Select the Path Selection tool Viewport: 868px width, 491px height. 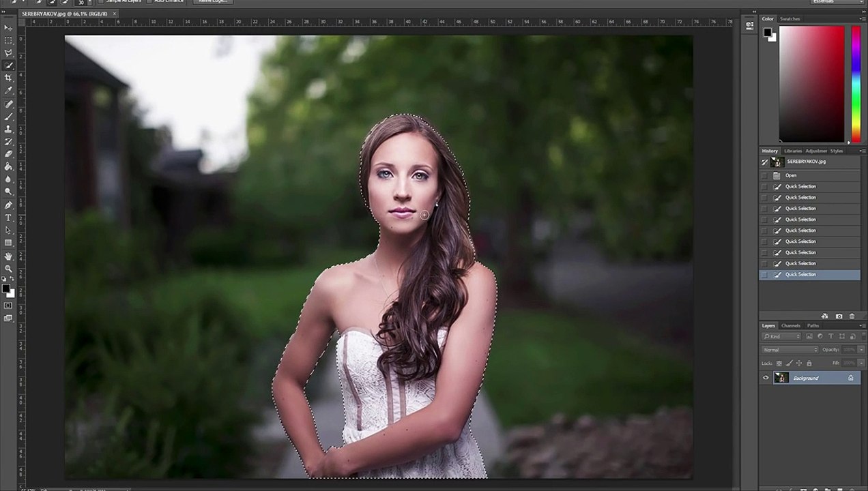[8, 230]
